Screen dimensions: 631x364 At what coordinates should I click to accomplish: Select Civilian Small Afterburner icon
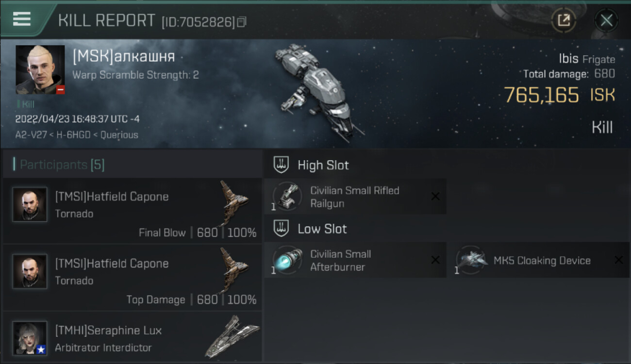(x=287, y=260)
